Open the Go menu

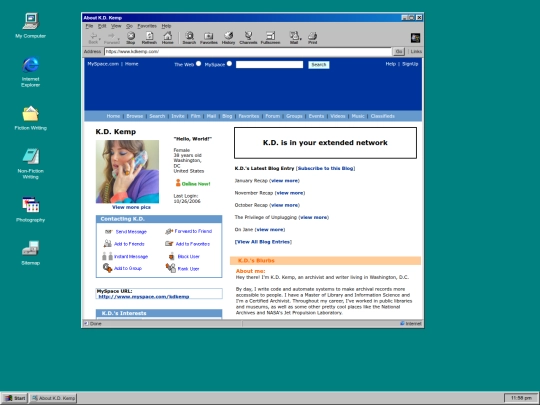click(129, 26)
